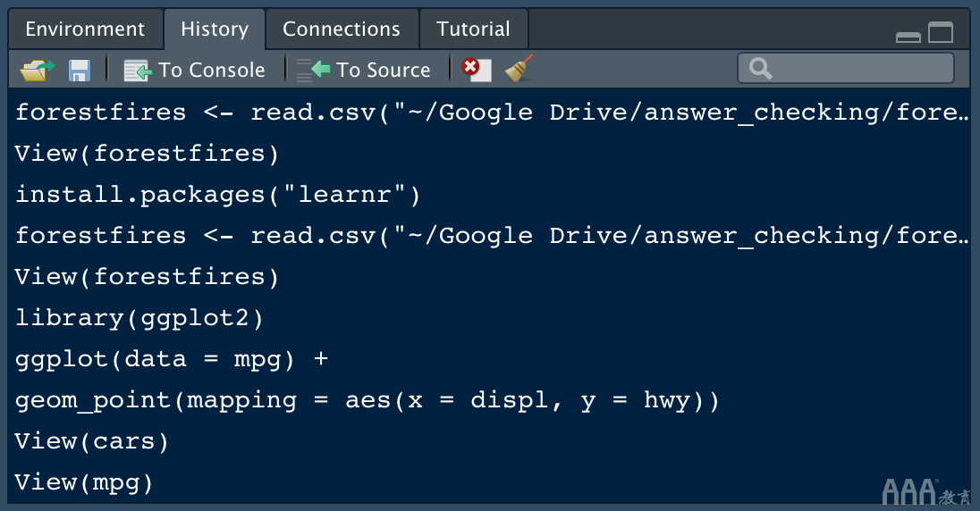Viewport: 980px width, 511px height.
Task: Click the save history floppy disk icon
Action: click(80, 70)
